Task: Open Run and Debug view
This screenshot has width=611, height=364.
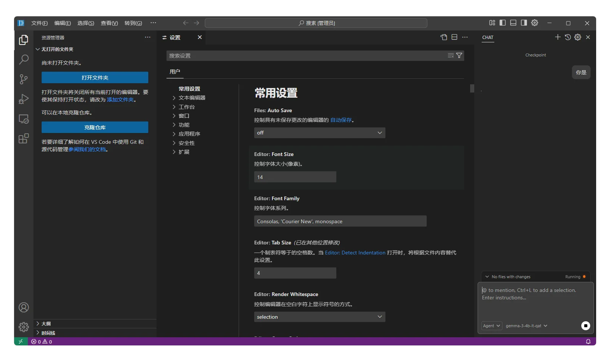Action: pyautogui.click(x=23, y=99)
